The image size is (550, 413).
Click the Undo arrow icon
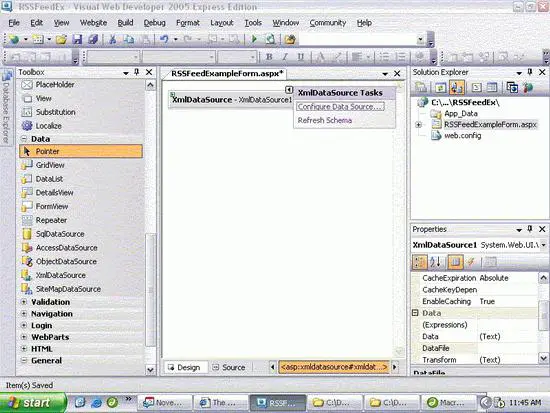coord(164,39)
